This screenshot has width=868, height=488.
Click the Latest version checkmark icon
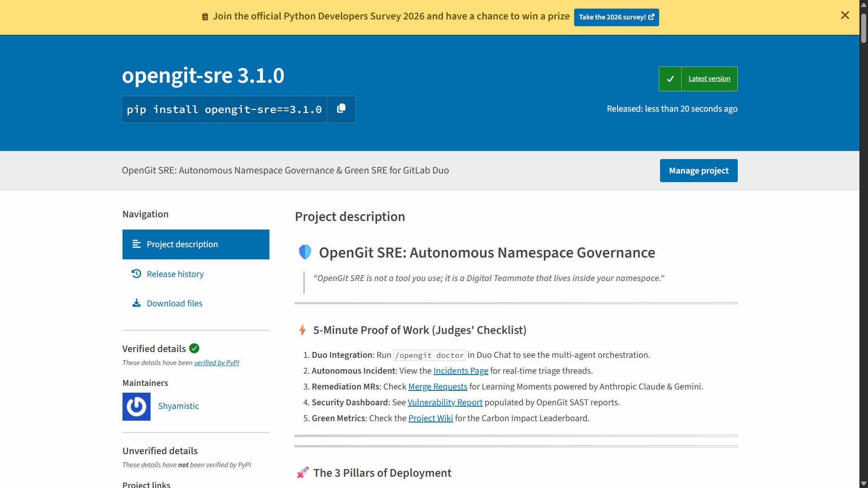[x=670, y=79]
